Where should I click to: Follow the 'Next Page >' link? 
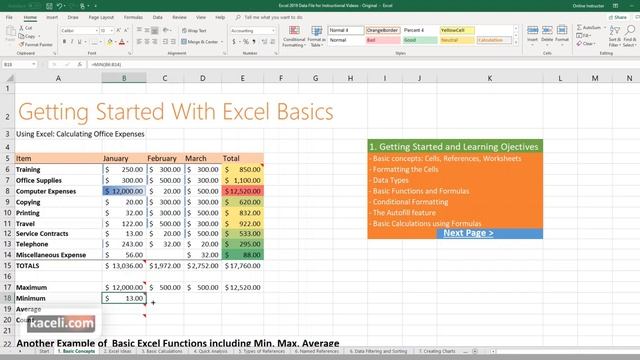[x=468, y=233]
